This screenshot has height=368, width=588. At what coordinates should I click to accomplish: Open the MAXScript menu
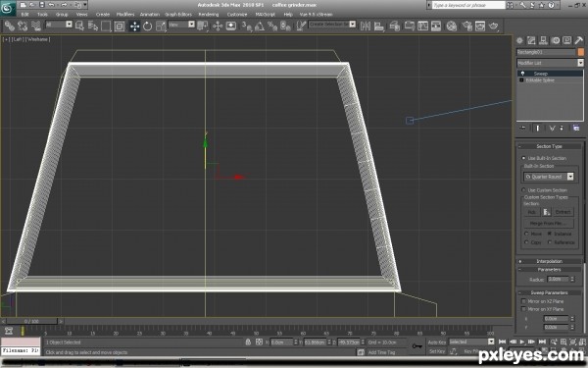click(266, 15)
